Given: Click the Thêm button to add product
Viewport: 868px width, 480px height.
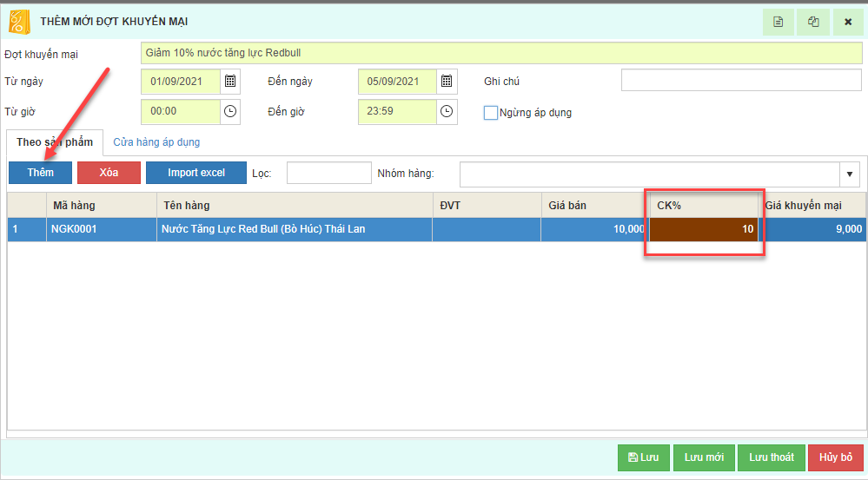Looking at the screenshot, I should (x=40, y=173).
